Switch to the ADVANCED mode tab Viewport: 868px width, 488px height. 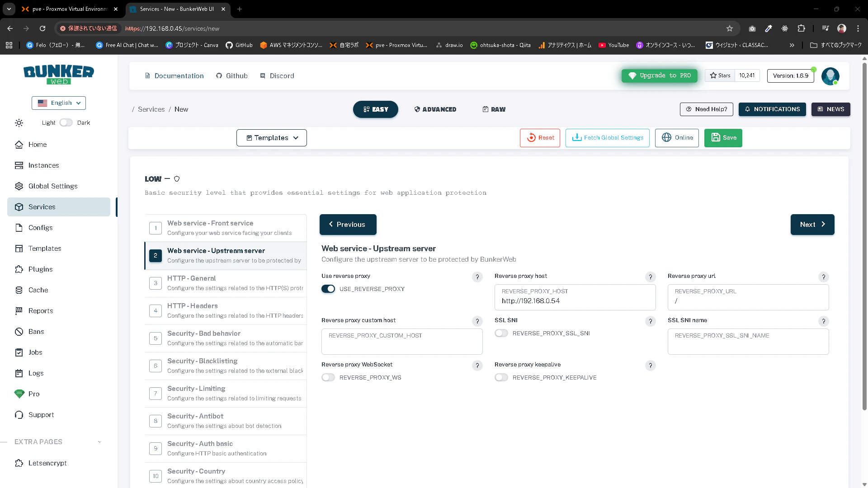tap(435, 109)
